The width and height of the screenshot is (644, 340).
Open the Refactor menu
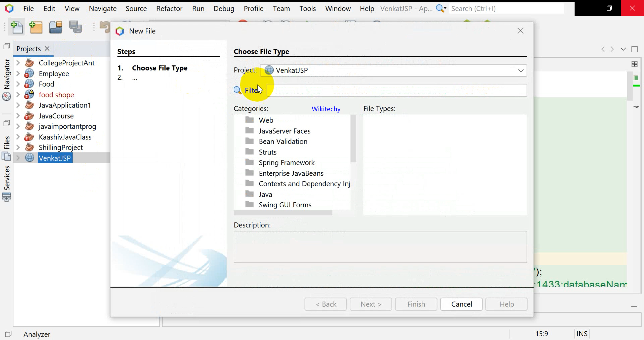pyautogui.click(x=169, y=9)
